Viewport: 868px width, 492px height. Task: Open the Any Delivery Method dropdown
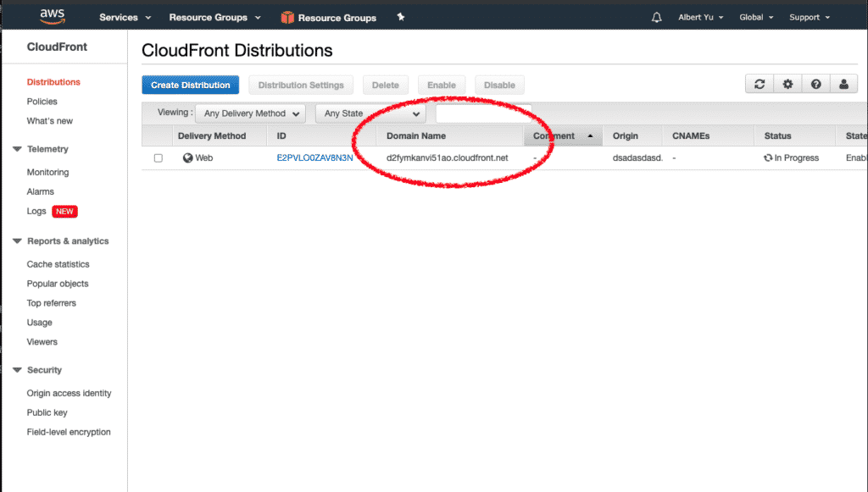pos(251,113)
